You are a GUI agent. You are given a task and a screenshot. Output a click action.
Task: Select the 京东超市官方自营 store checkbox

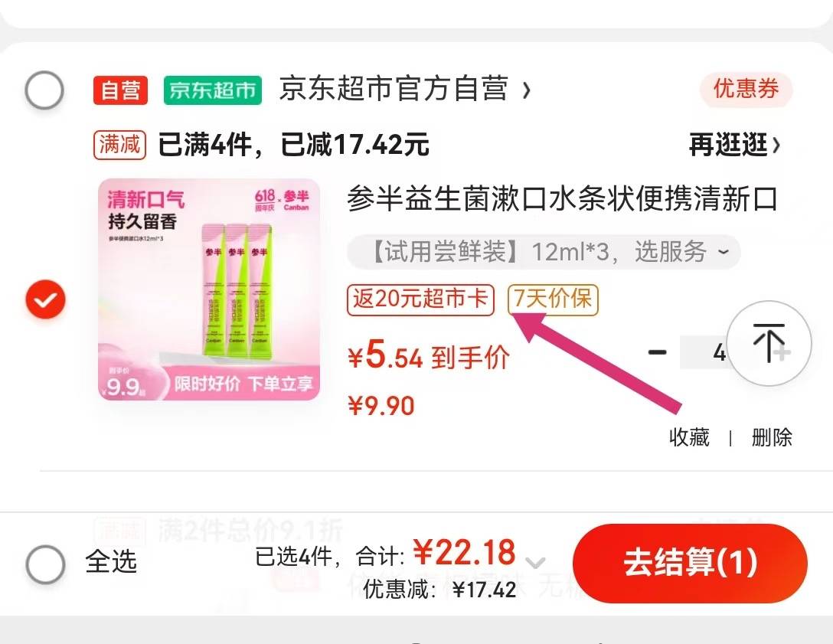coord(44,90)
